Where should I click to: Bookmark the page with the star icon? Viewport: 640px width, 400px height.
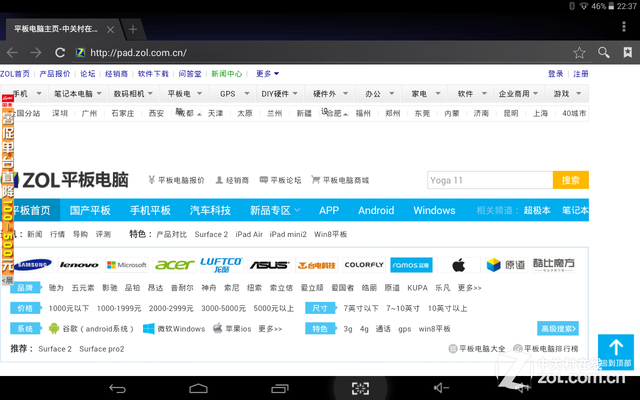(x=579, y=53)
